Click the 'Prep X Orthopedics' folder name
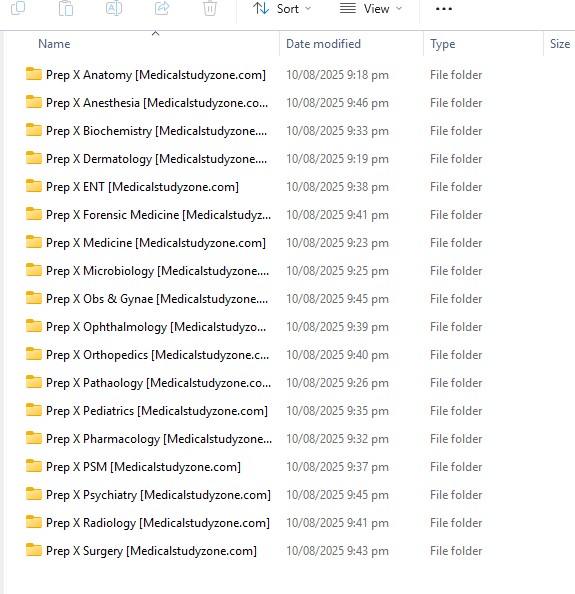 [x=158, y=355]
